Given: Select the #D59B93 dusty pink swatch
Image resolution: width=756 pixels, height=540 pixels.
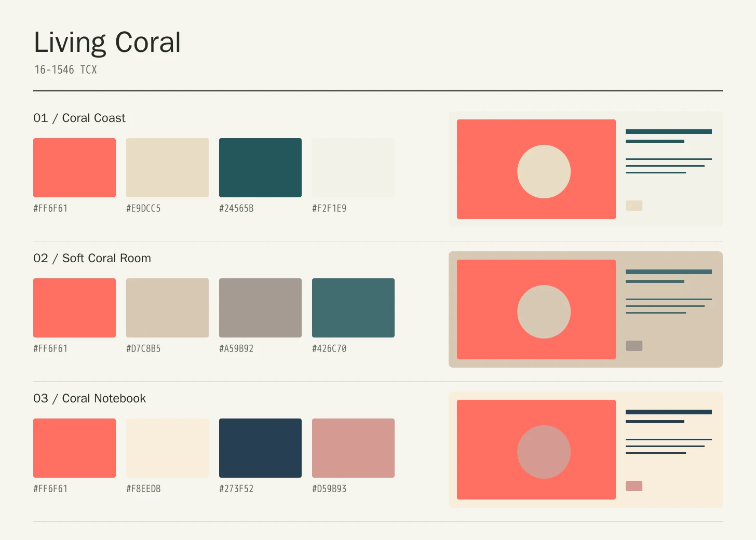Looking at the screenshot, I should [353, 448].
